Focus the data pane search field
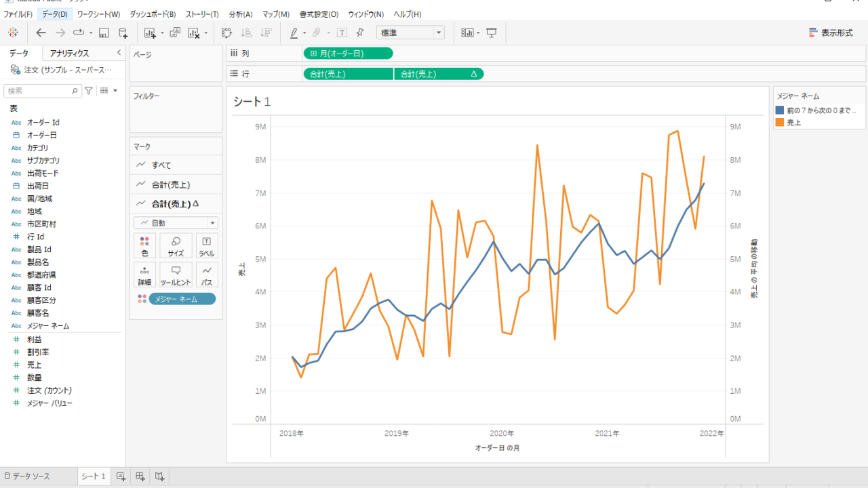Screen dimensions: 868x488 tap(43, 90)
